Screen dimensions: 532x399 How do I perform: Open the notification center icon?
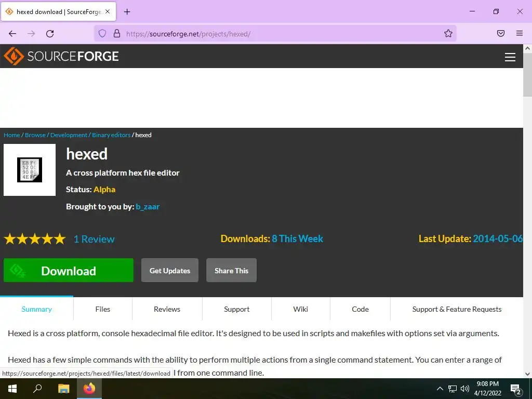click(x=516, y=390)
